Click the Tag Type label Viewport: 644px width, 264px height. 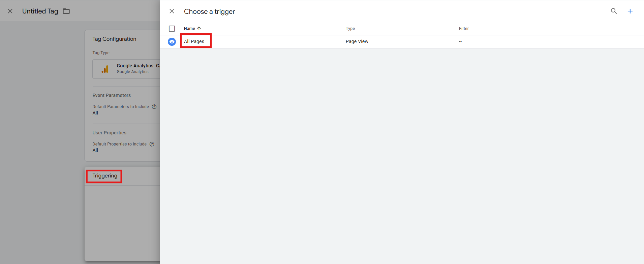(101, 53)
